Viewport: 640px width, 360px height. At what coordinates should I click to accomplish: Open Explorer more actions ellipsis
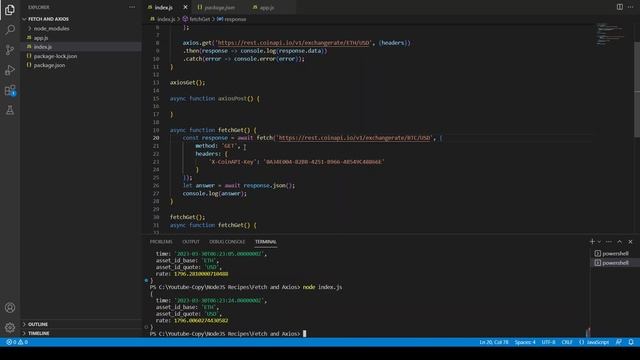tap(132, 7)
